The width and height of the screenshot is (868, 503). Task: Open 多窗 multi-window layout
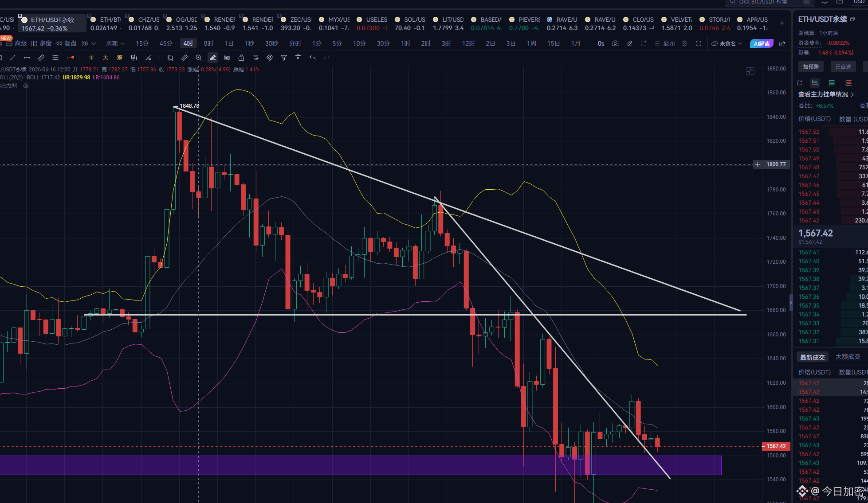(x=42, y=43)
